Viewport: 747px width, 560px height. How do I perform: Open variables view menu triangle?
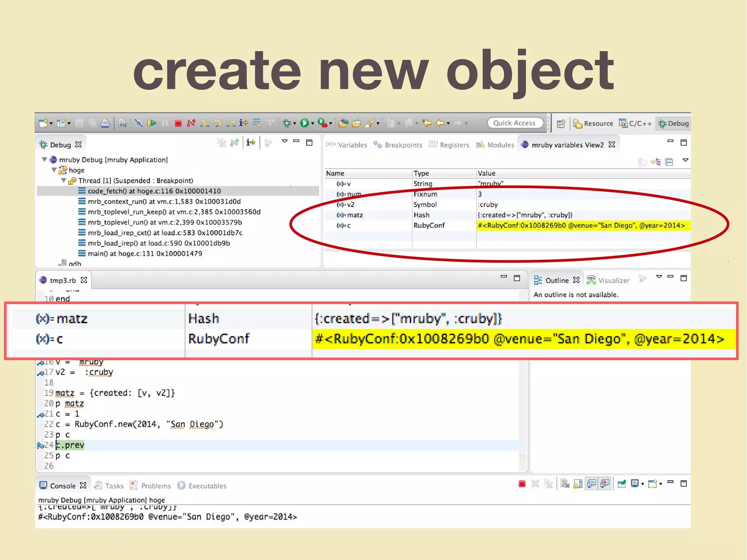pyautogui.click(x=686, y=160)
